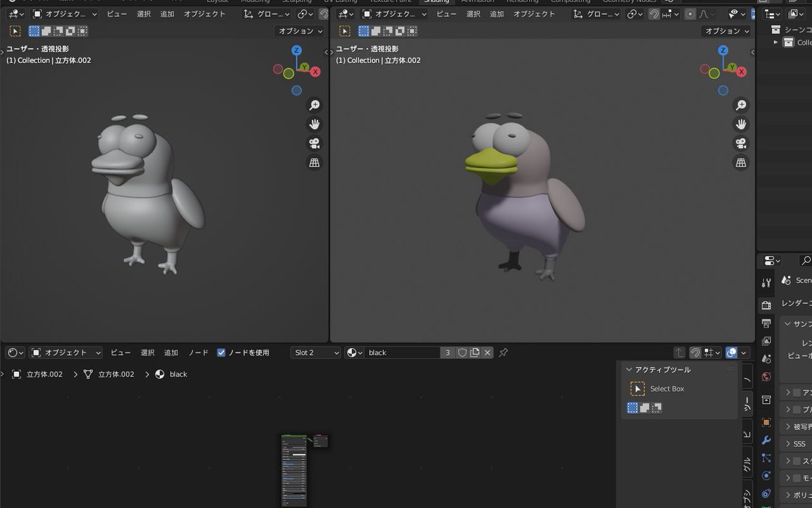Click pan hand icon in right viewport
The height and width of the screenshot is (508, 812).
pyautogui.click(x=742, y=124)
